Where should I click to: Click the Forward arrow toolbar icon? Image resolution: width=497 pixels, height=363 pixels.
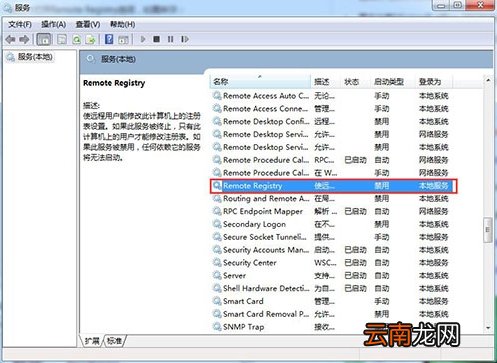click(x=24, y=39)
